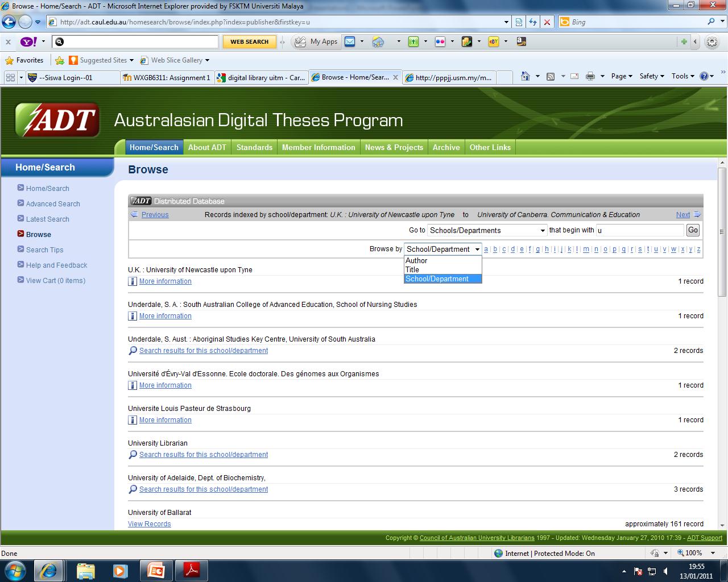Click the RSS Feeds icon in command bar
Screen dimensions: 728x582
(x=551, y=76)
